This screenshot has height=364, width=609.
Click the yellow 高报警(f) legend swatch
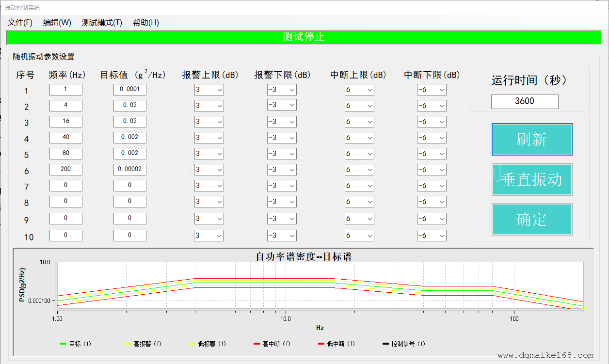tap(128, 344)
